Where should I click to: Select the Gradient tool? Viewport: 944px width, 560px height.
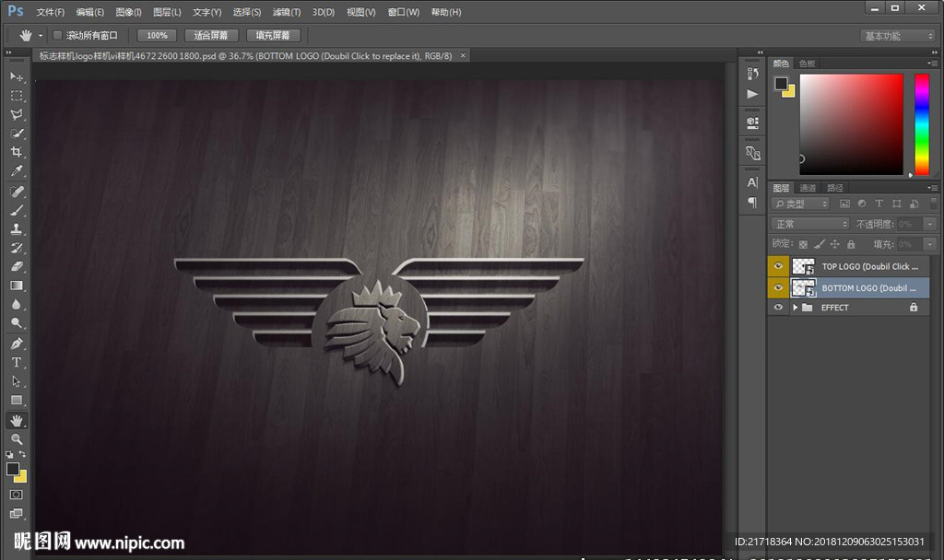(x=17, y=286)
